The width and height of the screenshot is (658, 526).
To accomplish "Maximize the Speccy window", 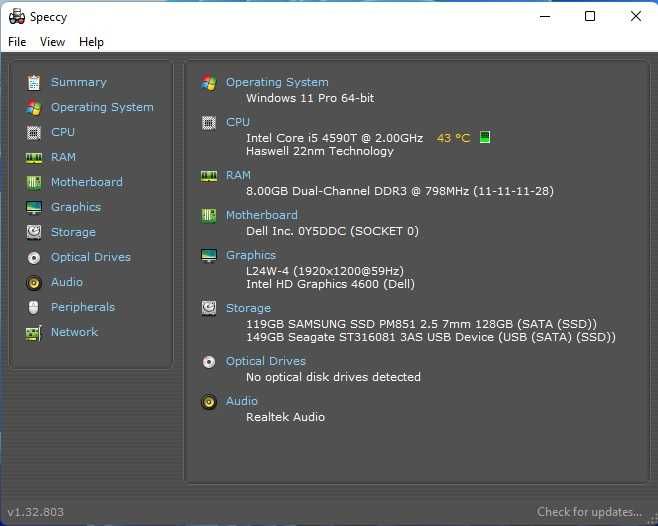I will click(590, 16).
